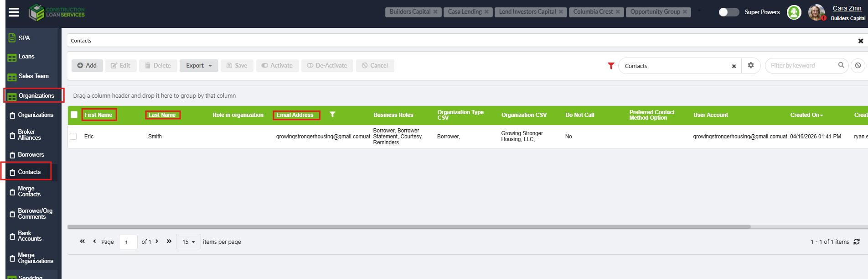Refresh the contacts grid
The width and height of the screenshot is (868, 279).
857,242
